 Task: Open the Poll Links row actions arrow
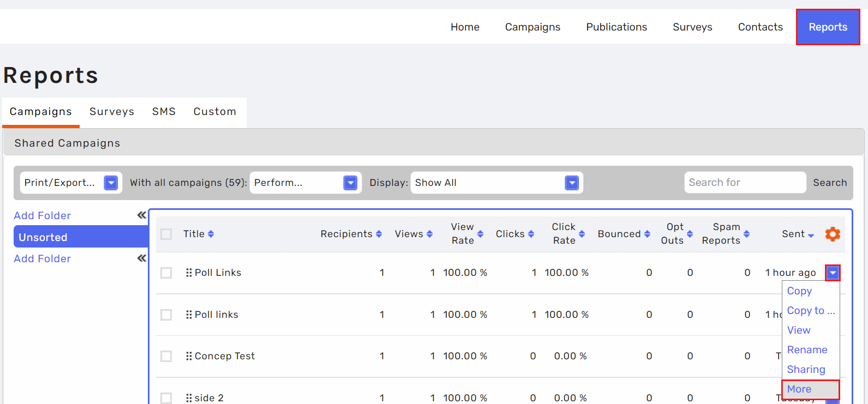coord(833,273)
